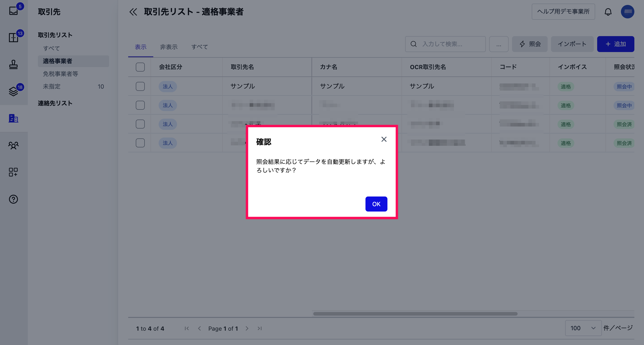Open the building (取引先) sidebar icon
The width and height of the screenshot is (644, 345).
click(x=13, y=118)
